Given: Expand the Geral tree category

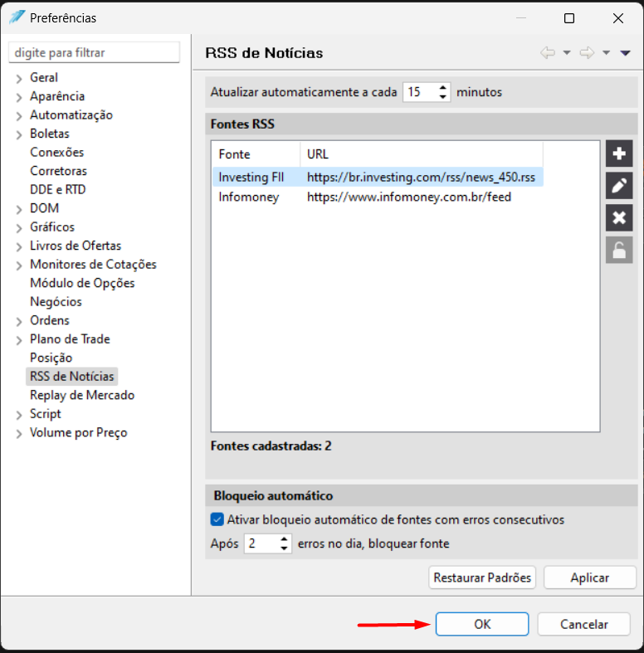Looking at the screenshot, I should coord(19,78).
